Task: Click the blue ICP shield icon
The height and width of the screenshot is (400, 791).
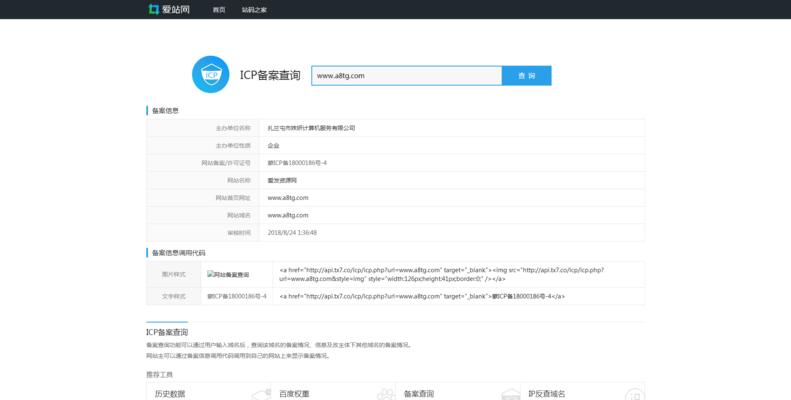Action: pyautogui.click(x=211, y=75)
